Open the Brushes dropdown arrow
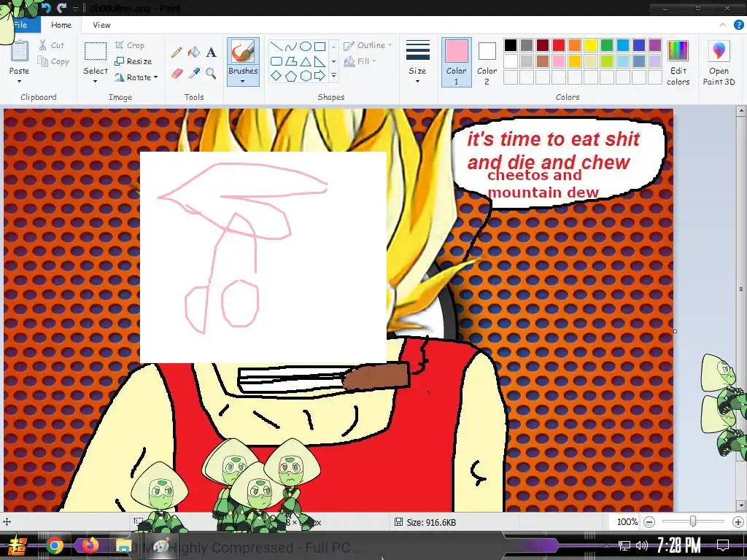Image resolution: width=747 pixels, height=560 pixels. pos(243,82)
